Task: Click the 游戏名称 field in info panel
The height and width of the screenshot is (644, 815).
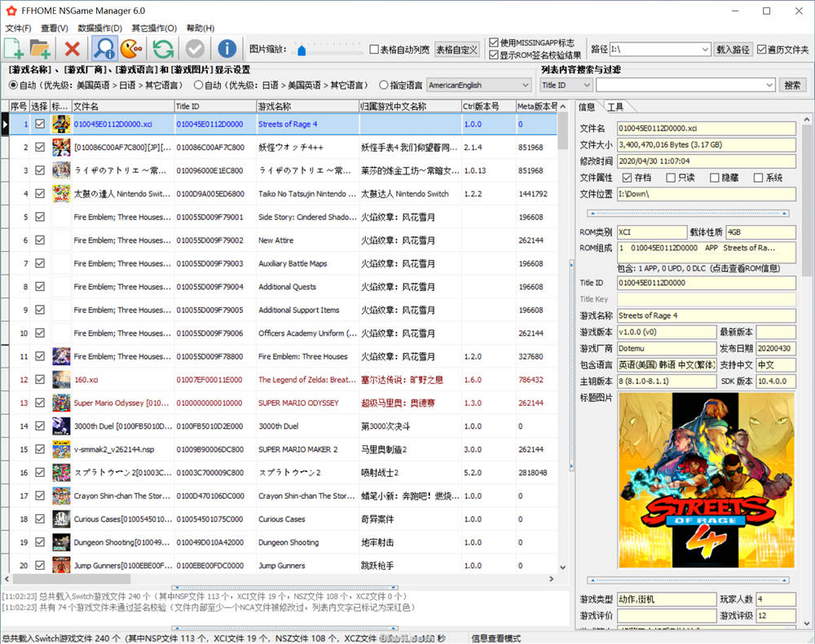Action: 707,315
